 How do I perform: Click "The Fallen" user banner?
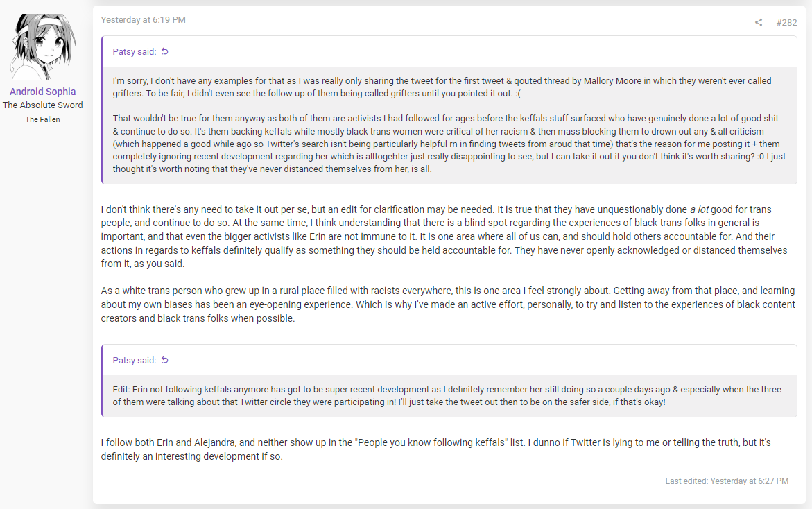pos(43,119)
